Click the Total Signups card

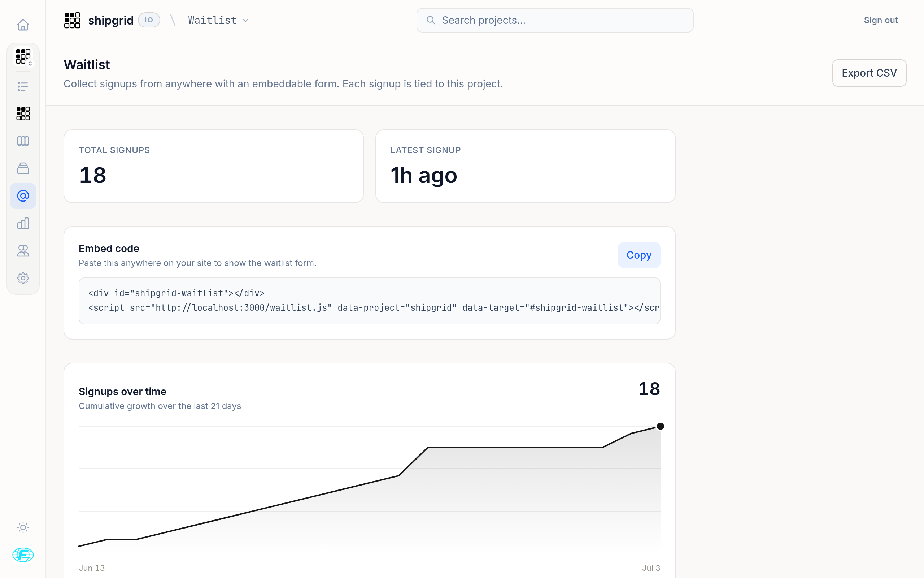[213, 166]
